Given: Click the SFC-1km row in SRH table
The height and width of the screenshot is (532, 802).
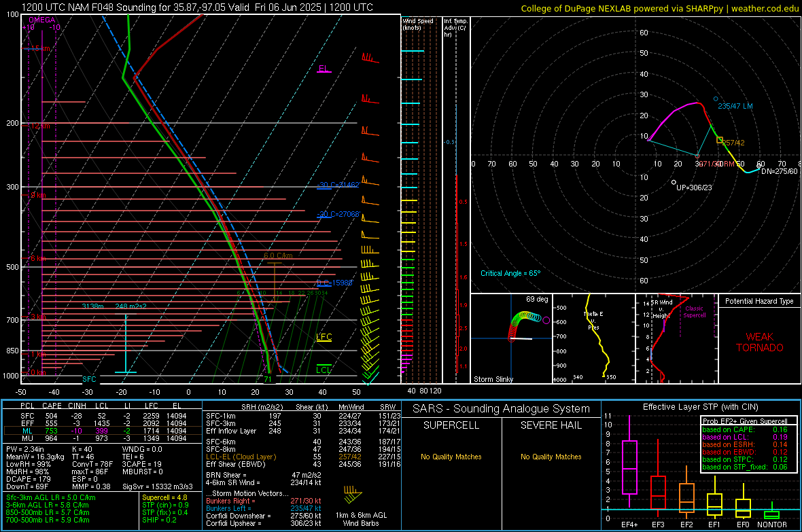Looking at the screenshot, I should [x=303, y=416].
